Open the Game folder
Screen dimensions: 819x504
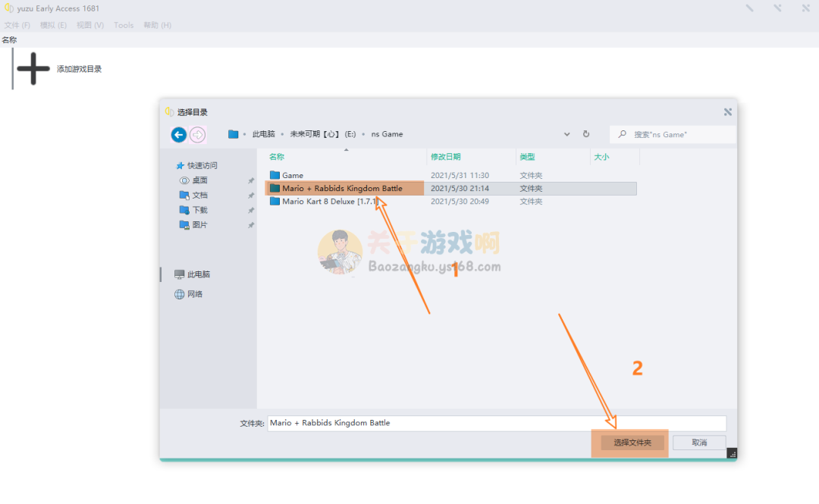pos(292,175)
